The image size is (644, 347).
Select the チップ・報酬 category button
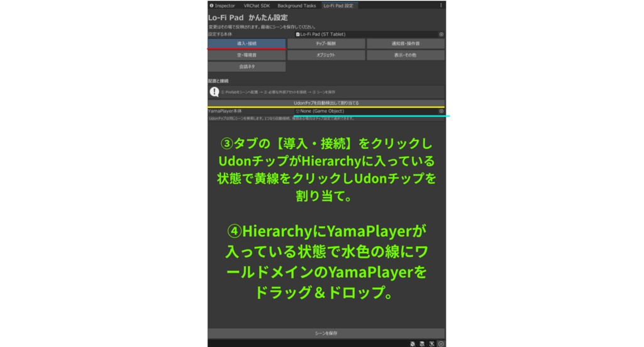(326, 43)
